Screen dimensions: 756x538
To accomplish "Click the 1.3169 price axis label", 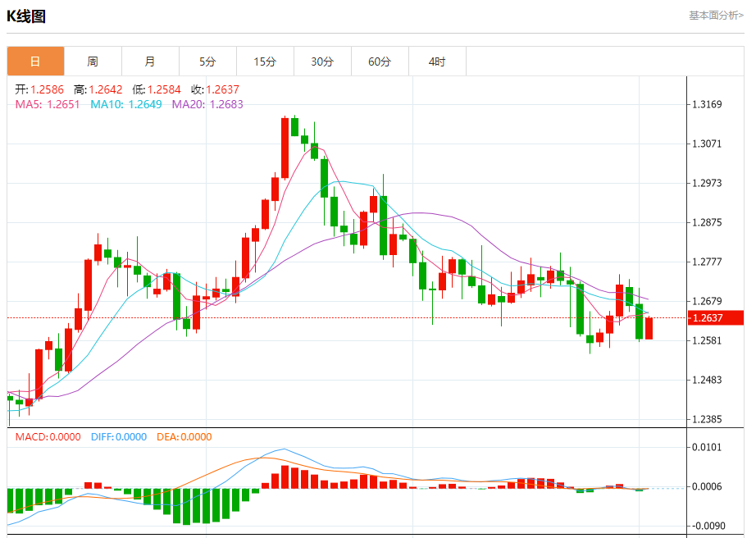I will point(707,104).
